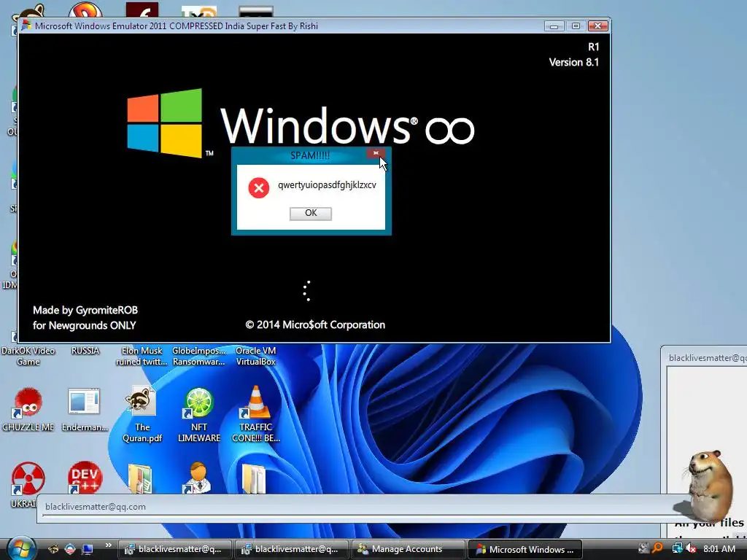Click the network tray icon

pos(677,548)
